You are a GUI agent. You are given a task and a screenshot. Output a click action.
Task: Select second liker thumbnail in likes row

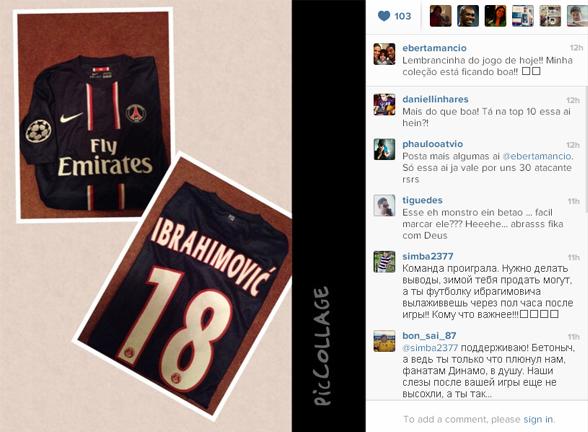[x=468, y=16]
